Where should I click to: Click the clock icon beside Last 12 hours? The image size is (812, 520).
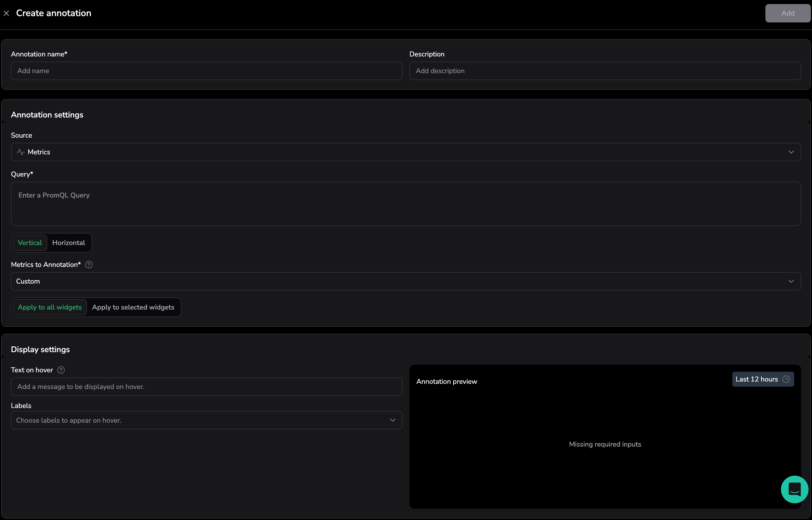(786, 379)
